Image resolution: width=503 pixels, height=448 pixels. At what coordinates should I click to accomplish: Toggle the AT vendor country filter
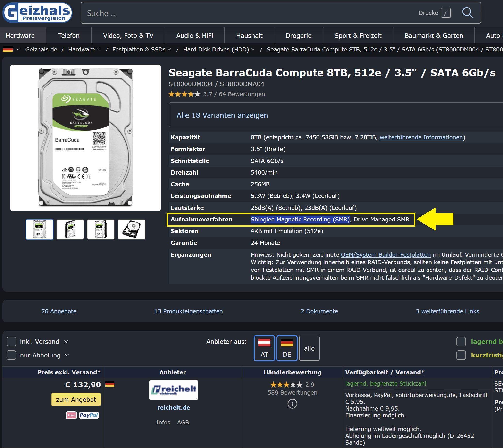[264, 348]
